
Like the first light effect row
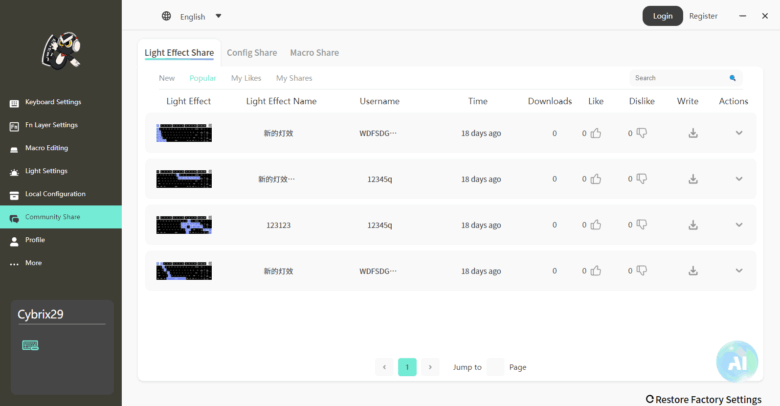pos(596,133)
